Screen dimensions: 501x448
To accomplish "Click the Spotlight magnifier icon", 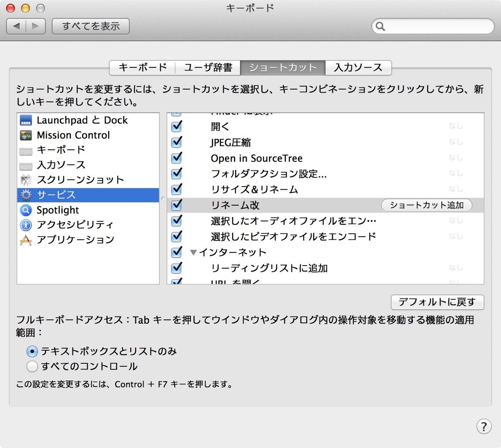I will (26, 210).
